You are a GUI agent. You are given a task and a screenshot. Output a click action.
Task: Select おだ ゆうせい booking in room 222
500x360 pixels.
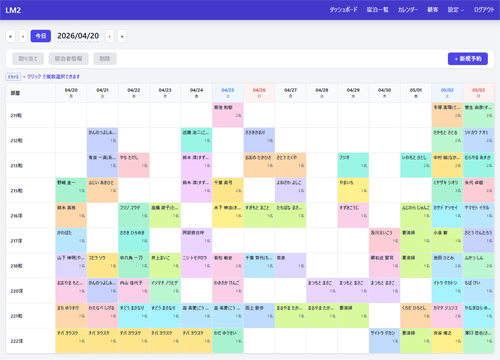tap(228, 340)
